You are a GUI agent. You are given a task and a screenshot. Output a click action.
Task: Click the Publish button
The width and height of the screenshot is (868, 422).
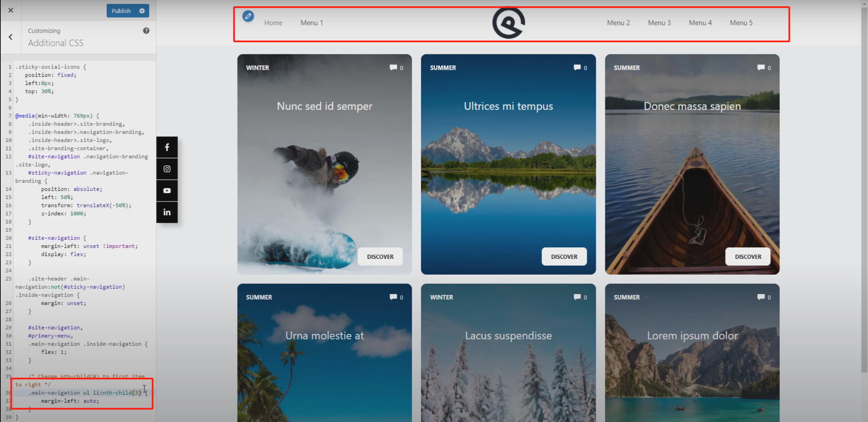[x=121, y=11]
